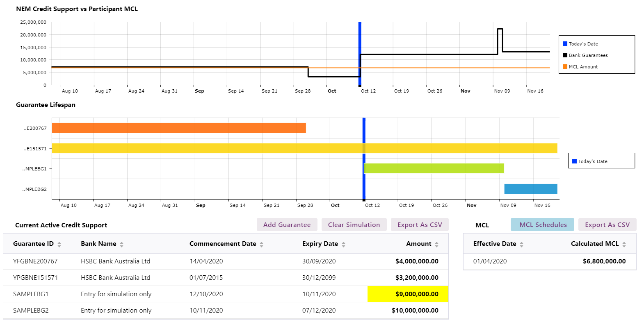Screen dimensions: 644x322
Task: Click the orange E200767 guarantee bar
Action: click(x=179, y=128)
